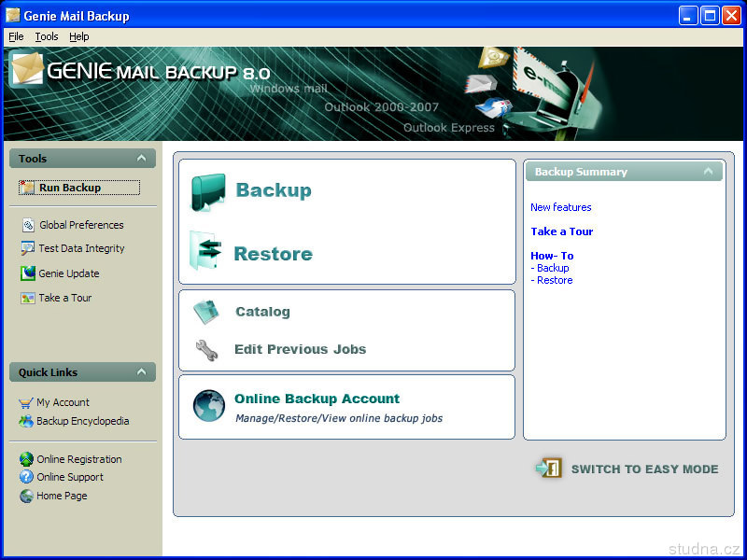Click the globe icon for Online Backup Account
The image size is (747, 560).
pyautogui.click(x=208, y=406)
